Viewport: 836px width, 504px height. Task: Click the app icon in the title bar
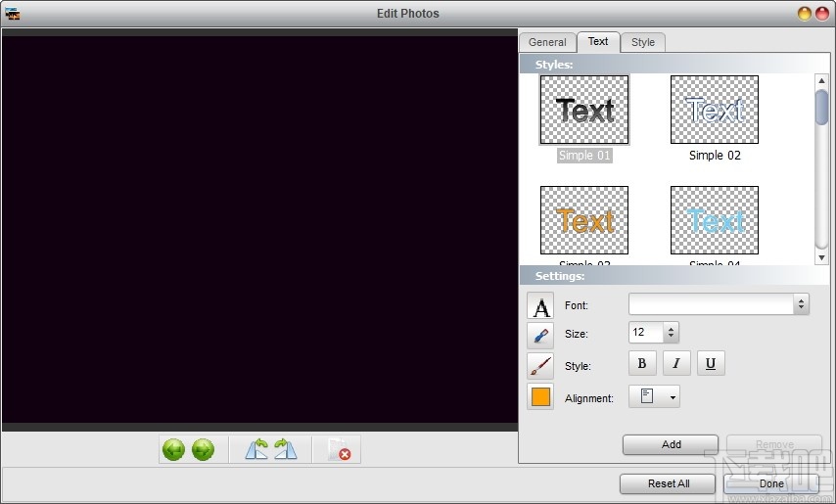tap(12, 14)
